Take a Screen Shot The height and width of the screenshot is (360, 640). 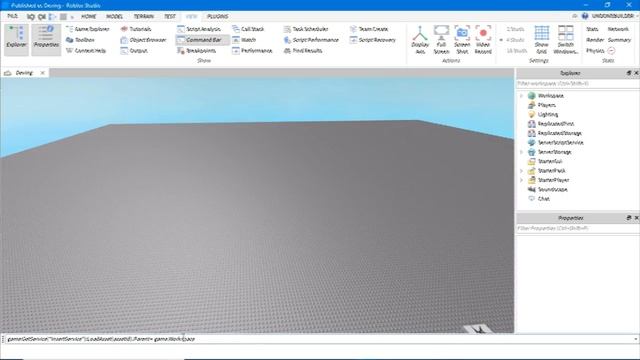pyautogui.click(x=462, y=40)
